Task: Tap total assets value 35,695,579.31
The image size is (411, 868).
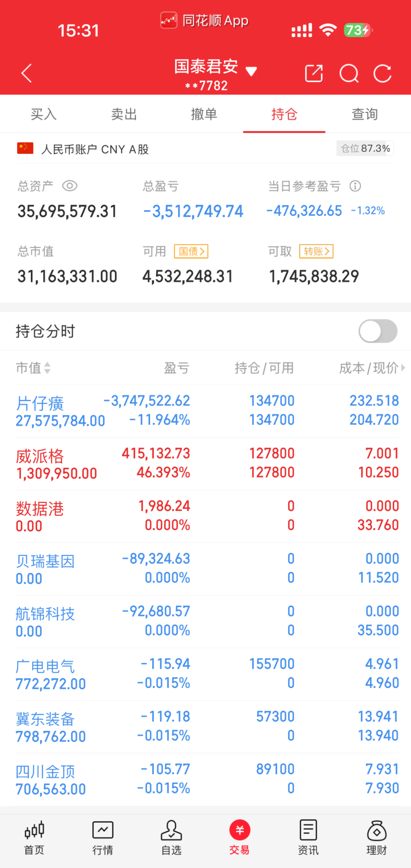Action: coord(67,211)
